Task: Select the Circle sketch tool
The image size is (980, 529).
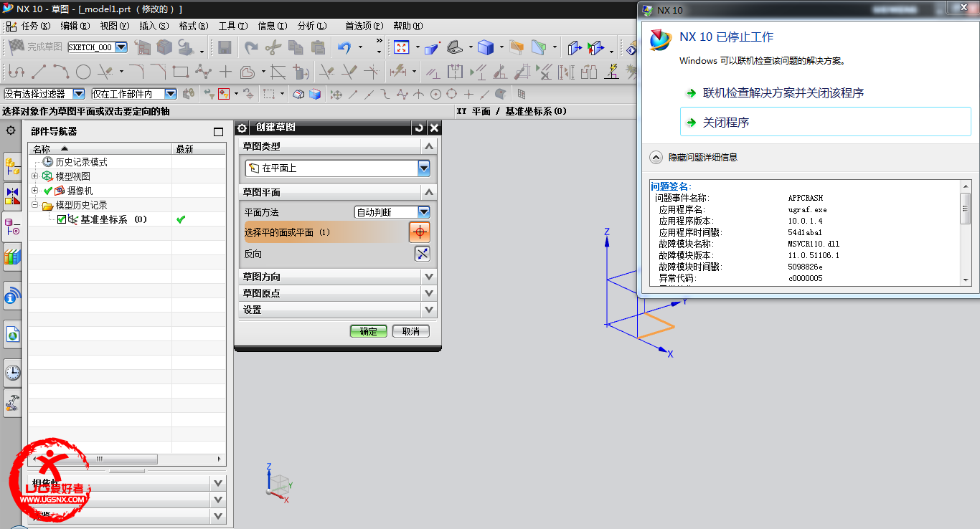Action: click(83, 72)
